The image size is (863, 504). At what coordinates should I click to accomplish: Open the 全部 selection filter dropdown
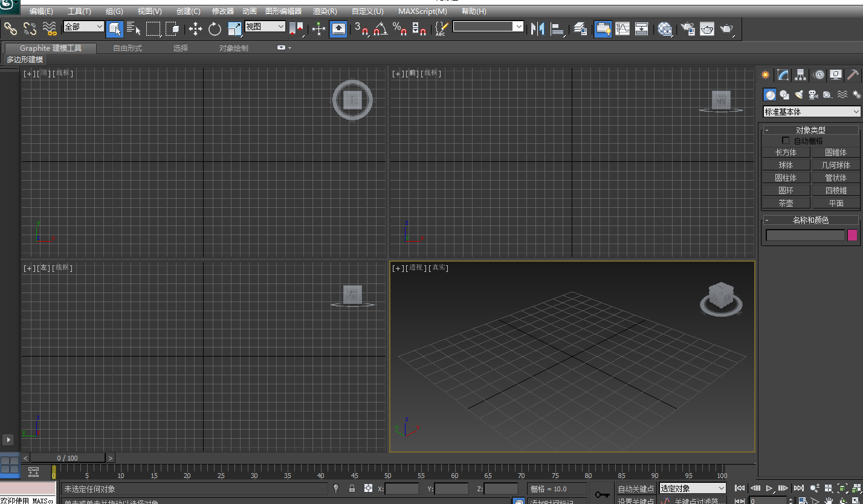[84, 27]
